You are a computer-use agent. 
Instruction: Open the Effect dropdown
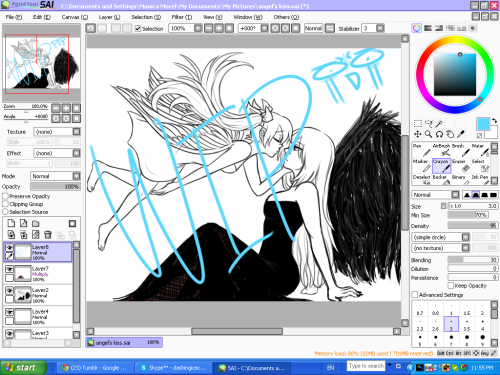click(x=57, y=153)
